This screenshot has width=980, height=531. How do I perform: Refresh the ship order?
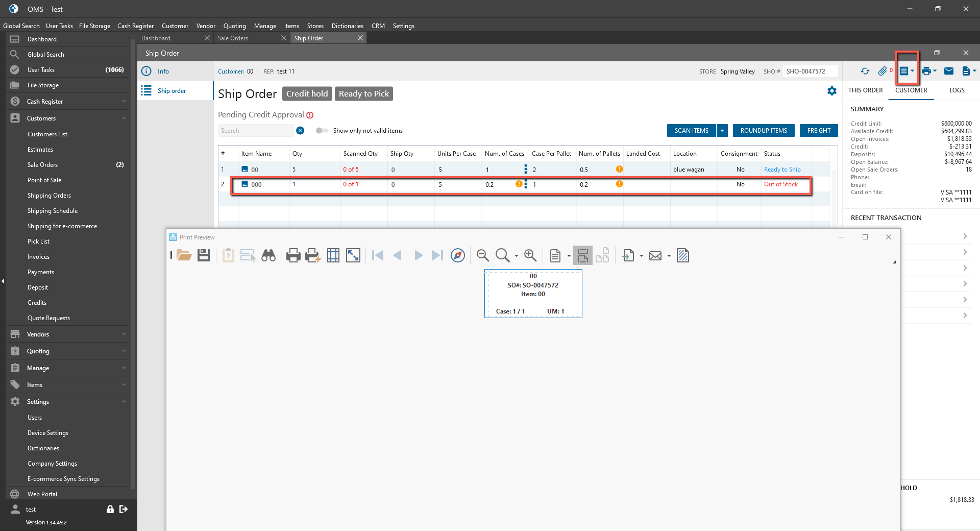tap(865, 71)
